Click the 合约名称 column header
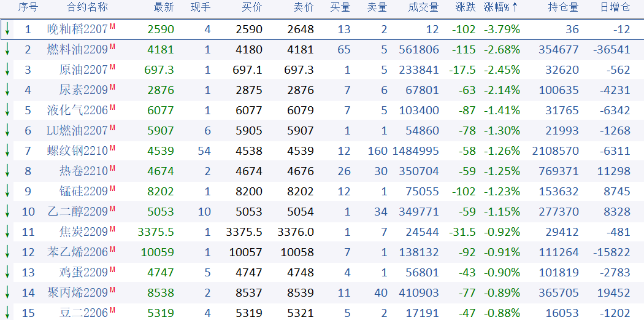The width and height of the screenshot is (644, 320). pyautogui.click(x=87, y=7)
